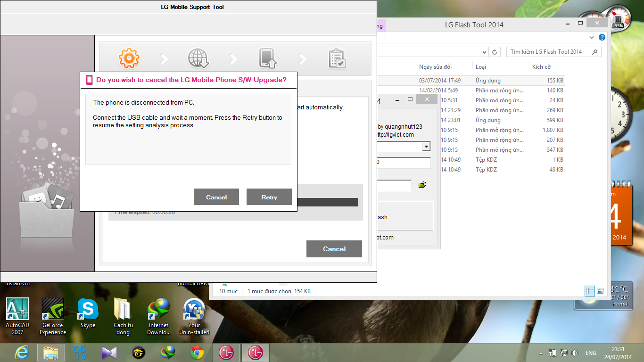This screenshot has width=644, height=362.
Task: Click '1 mục được chọn 154 KB' status text
Action: point(279,291)
